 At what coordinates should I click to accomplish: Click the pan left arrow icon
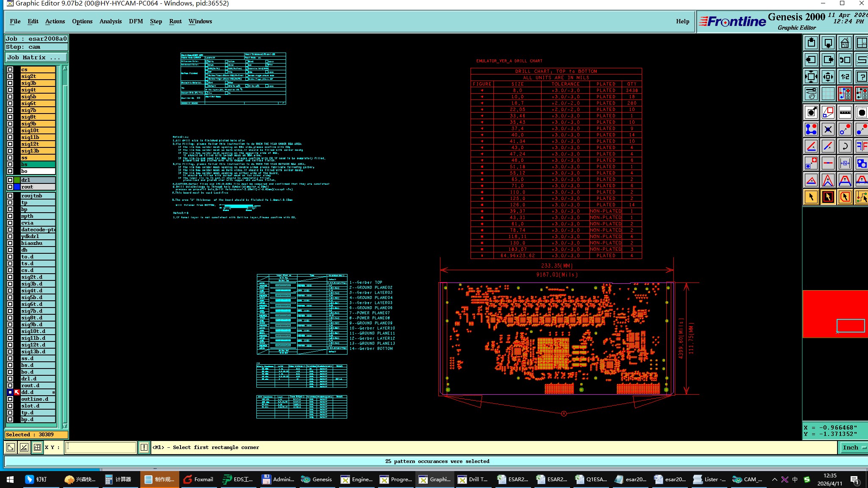[811, 60]
